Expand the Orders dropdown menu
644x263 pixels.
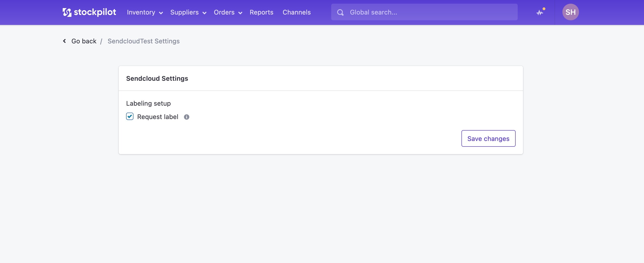[x=228, y=12]
